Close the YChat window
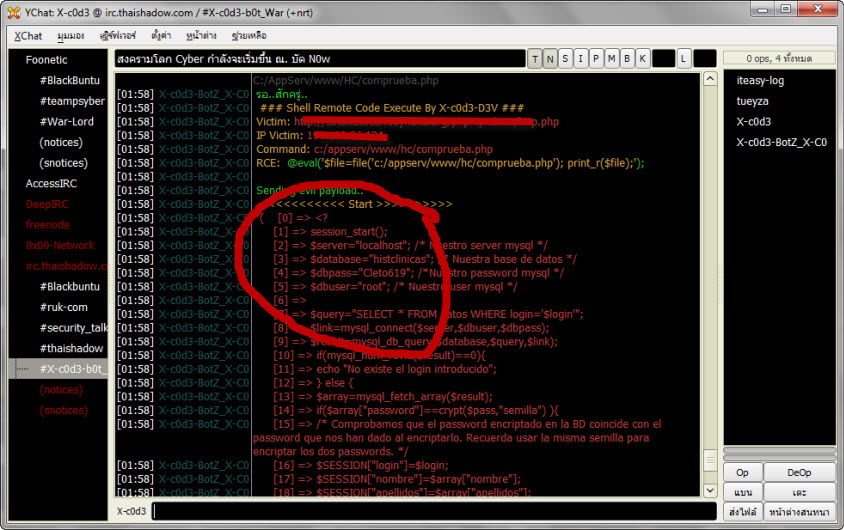The width and height of the screenshot is (844, 530). click(818, 9)
